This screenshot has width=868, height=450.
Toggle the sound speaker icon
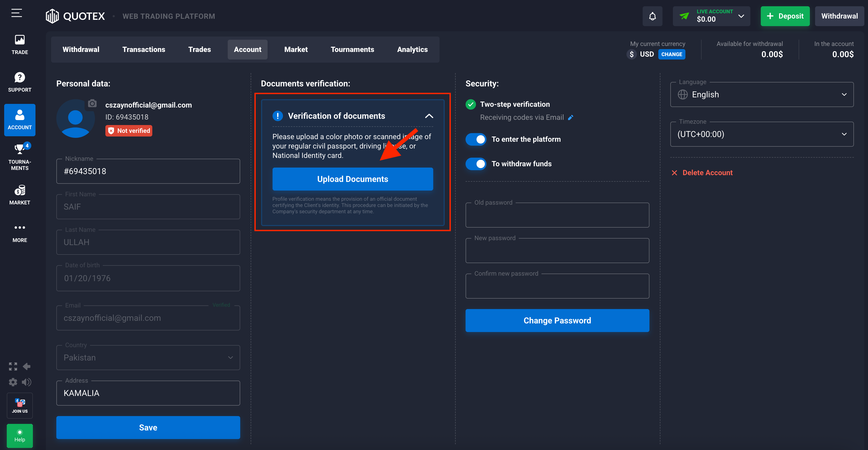tap(27, 382)
